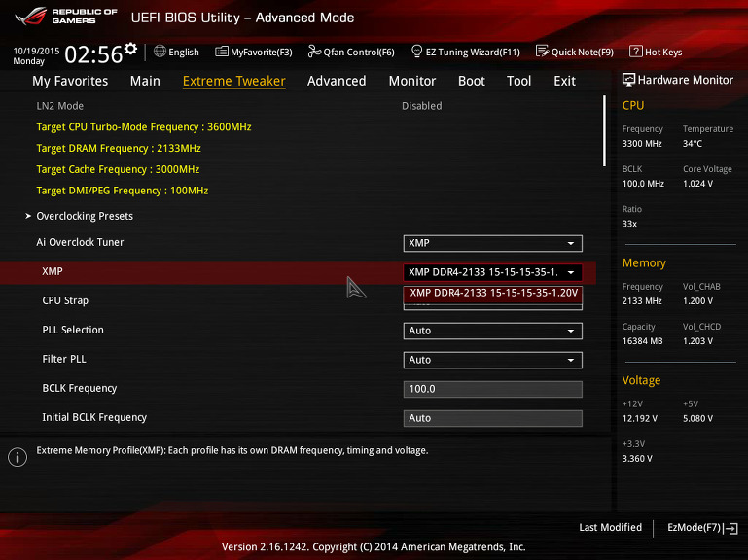Screen dimensions: 748x560
Task: Click the Initial BCLK Frequency field
Action: [493, 418]
